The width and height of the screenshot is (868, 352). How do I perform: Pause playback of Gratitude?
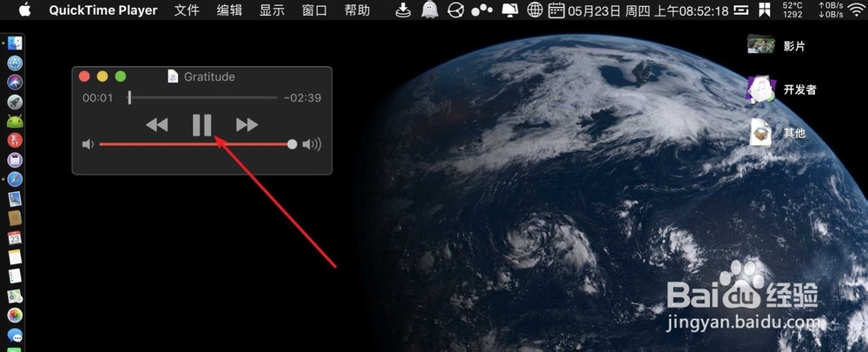coord(202,125)
